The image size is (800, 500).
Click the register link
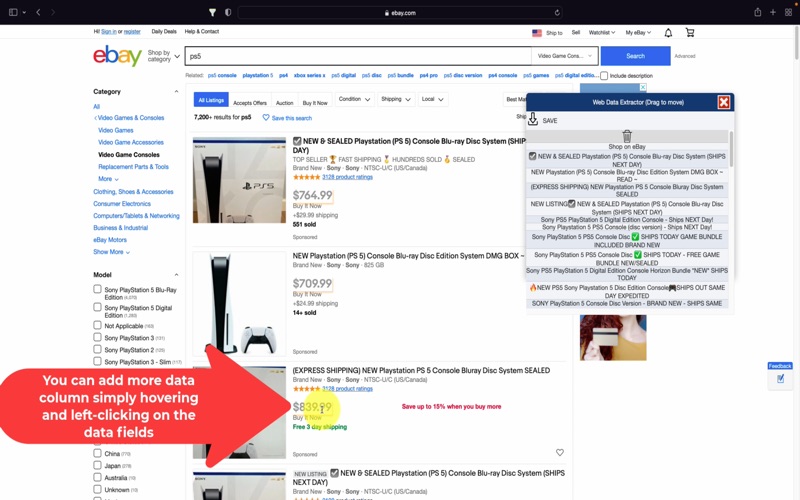(132, 31)
